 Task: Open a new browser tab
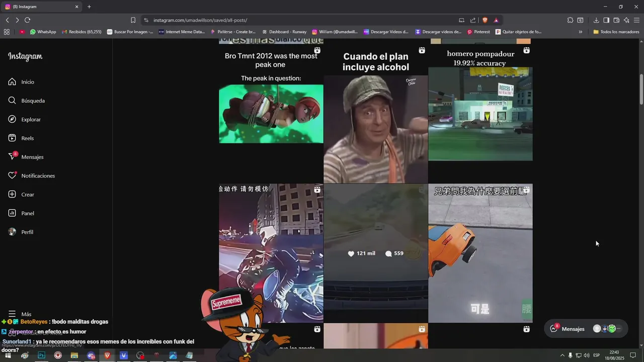(x=89, y=7)
